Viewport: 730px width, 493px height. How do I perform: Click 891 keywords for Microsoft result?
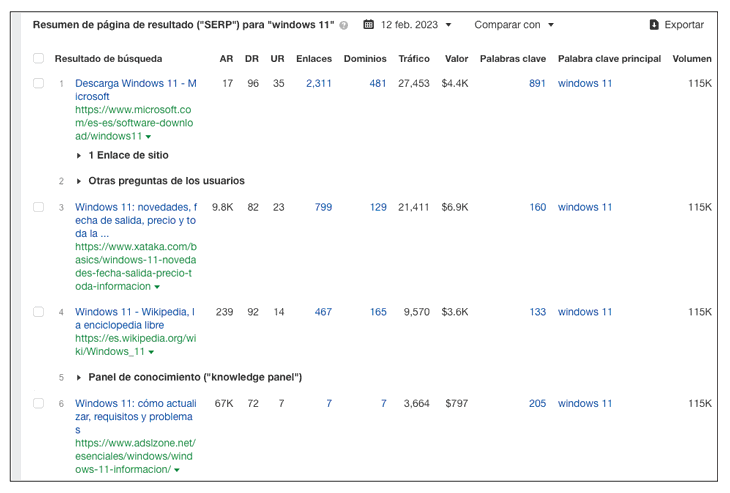coord(537,84)
